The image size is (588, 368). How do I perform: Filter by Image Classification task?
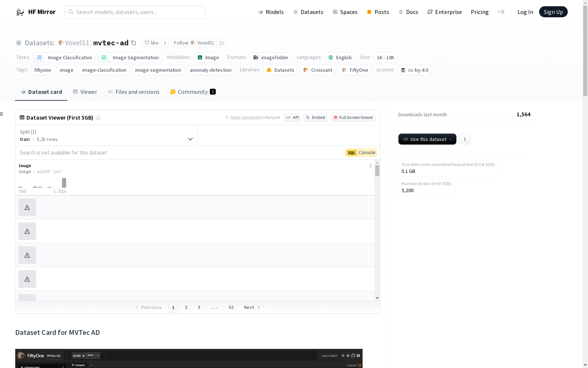click(64, 57)
